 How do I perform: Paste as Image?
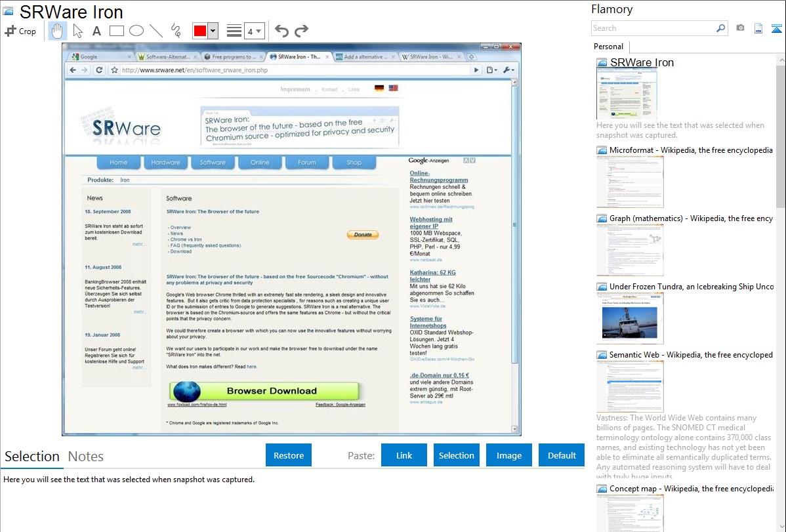point(509,455)
